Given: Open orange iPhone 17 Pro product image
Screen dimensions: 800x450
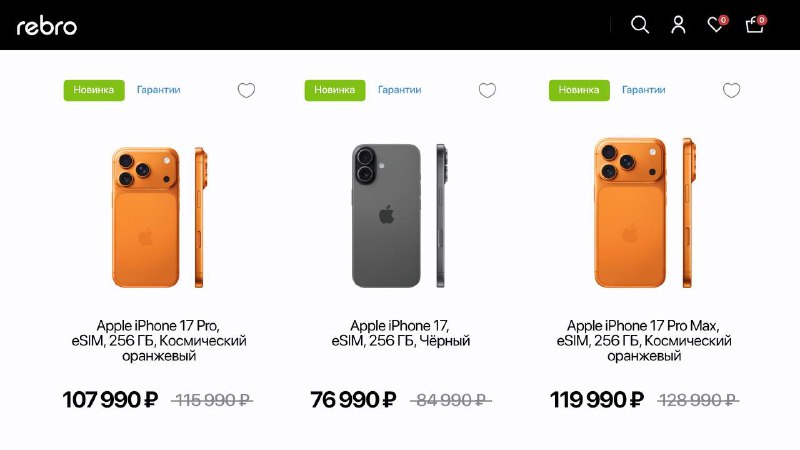Looking at the screenshot, I should [159, 217].
